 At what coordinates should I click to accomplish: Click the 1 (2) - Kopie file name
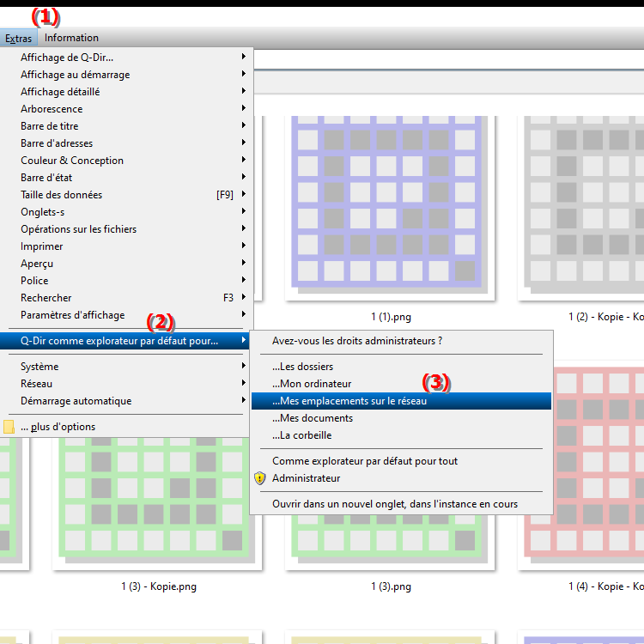606,317
